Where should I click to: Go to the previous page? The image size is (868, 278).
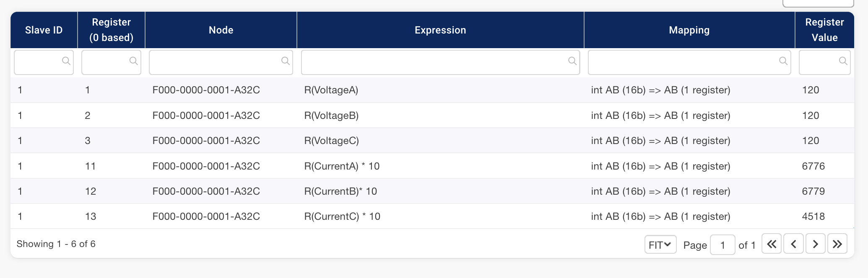coord(793,244)
